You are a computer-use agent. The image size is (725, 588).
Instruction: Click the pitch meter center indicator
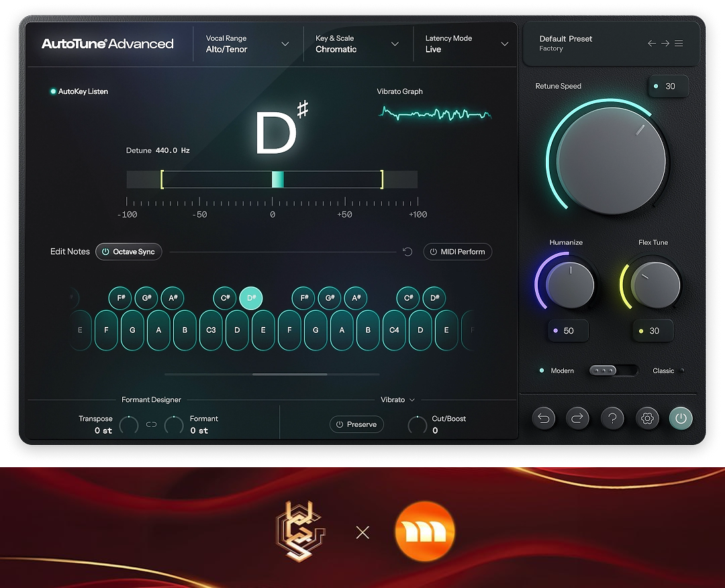[x=277, y=179]
